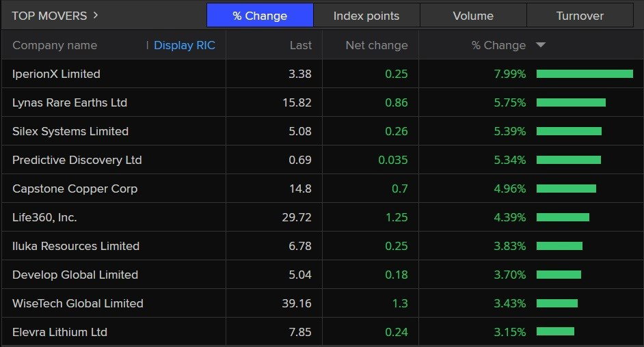This screenshot has height=347, width=644.
Task: Click IperionX 7.99% change value
Action: click(x=510, y=74)
